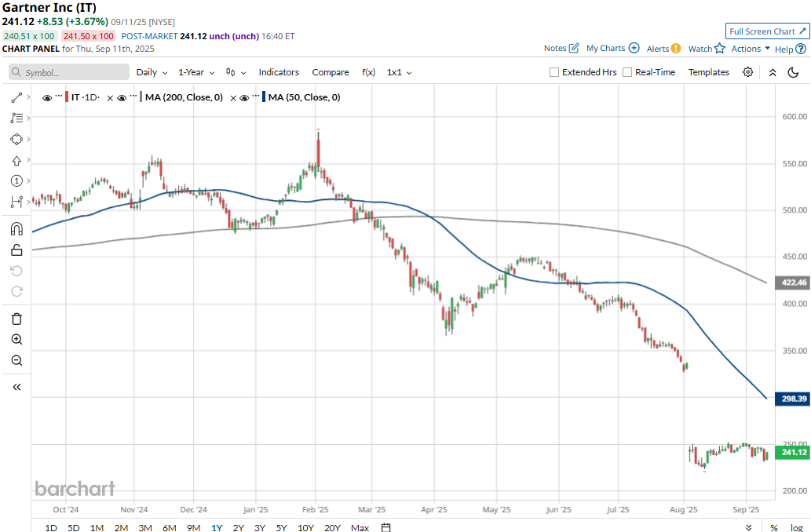Click the red IT series color swatch
811x532 pixels.
coord(67,97)
